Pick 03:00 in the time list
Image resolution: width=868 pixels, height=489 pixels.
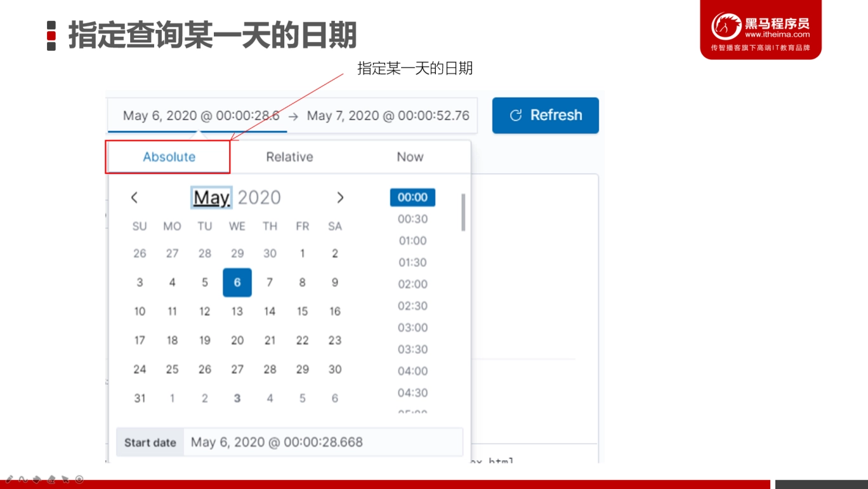pos(412,328)
